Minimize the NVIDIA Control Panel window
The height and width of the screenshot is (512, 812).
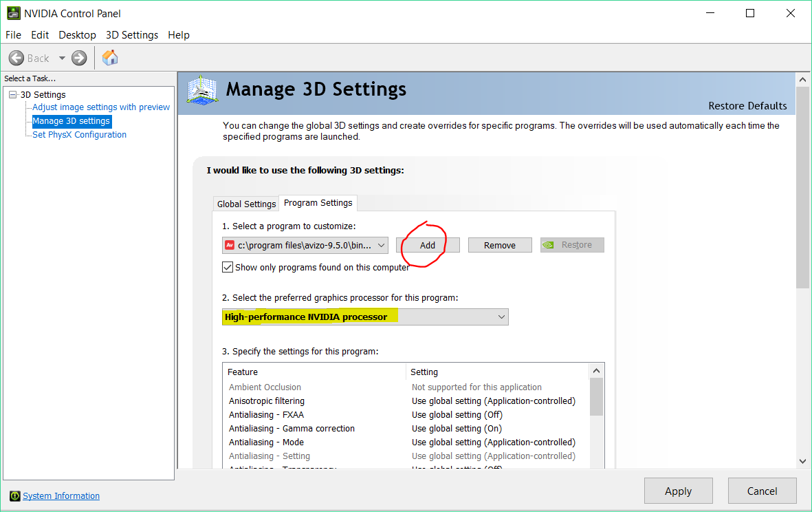710,13
